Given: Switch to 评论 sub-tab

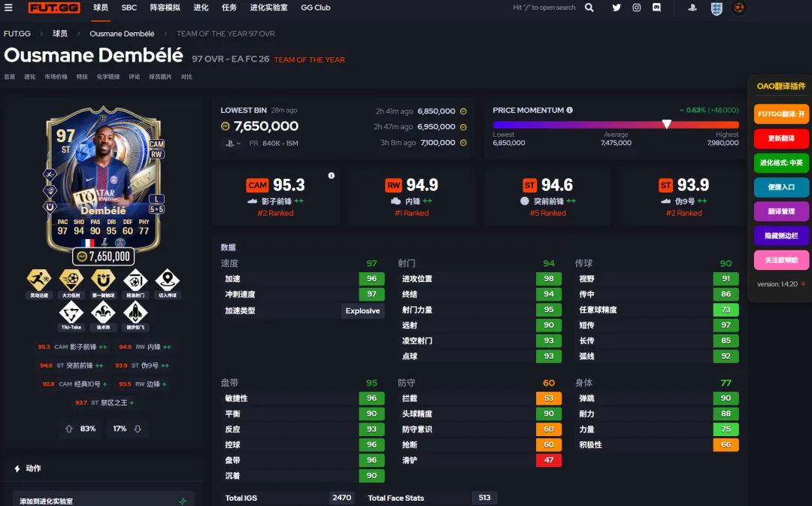Looking at the screenshot, I should tap(134, 77).
